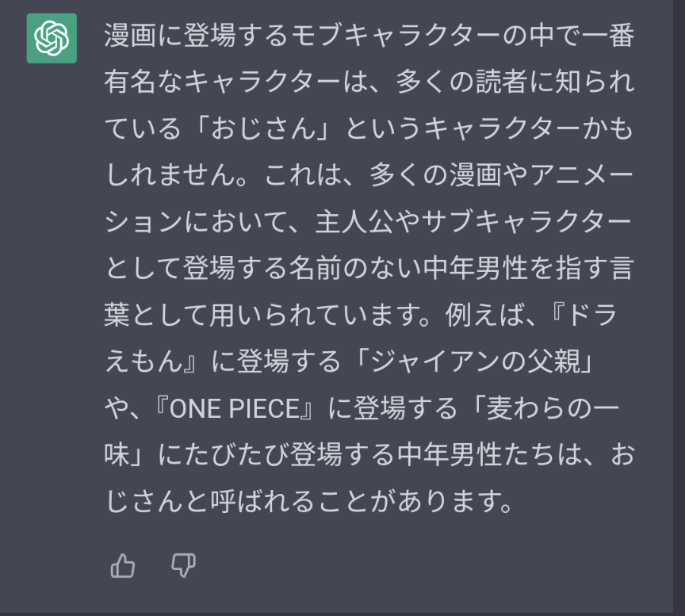Click the ChatGPT logo avatar
685x616 pixels.
point(52,38)
